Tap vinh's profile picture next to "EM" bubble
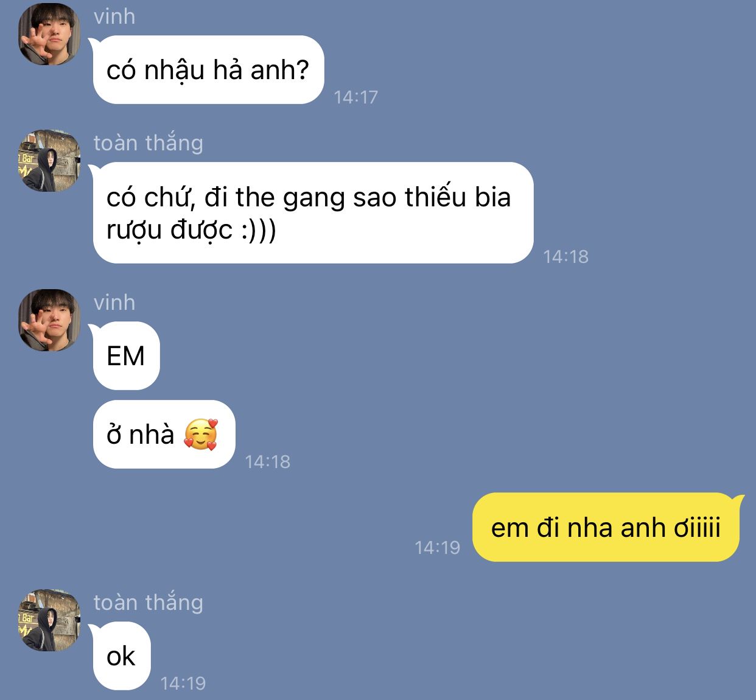 pyautogui.click(x=49, y=320)
